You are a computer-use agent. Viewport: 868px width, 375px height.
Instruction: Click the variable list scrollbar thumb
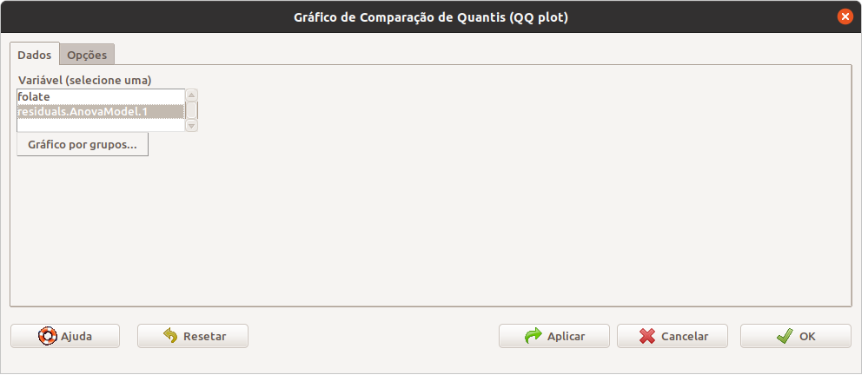coord(191,110)
